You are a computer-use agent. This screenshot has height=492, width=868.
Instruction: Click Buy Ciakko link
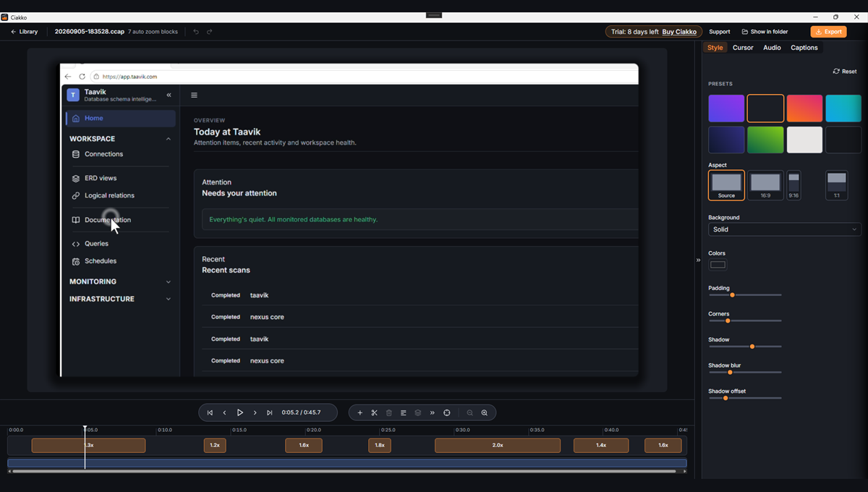point(679,32)
